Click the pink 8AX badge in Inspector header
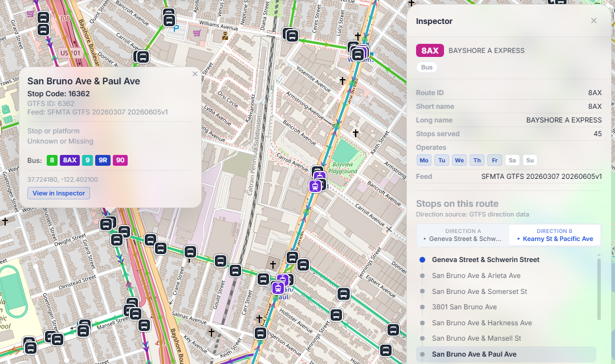The width and height of the screenshot is (615, 364). coord(430,51)
